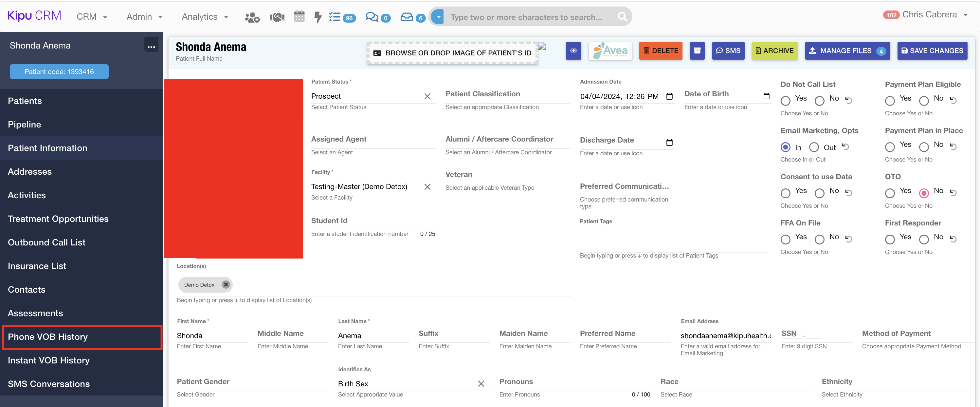Open the calendar icon in navbar
The height and width of the screenshot is (407, 980).
coord(299,17)
